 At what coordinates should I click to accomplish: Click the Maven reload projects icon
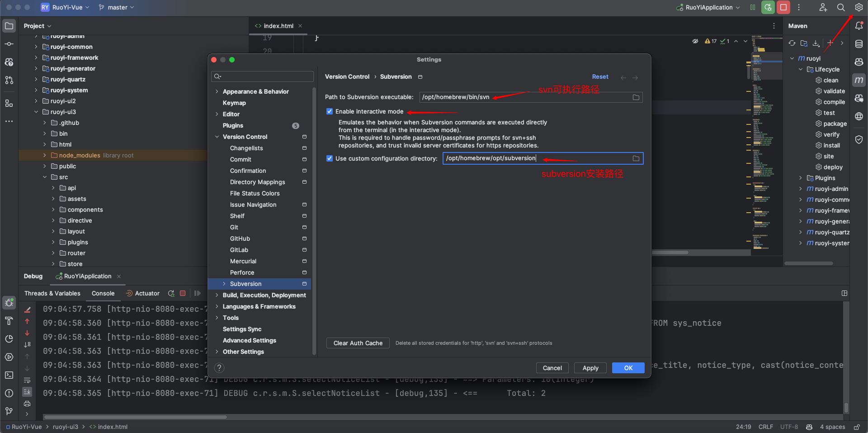[x=792, y=43]
